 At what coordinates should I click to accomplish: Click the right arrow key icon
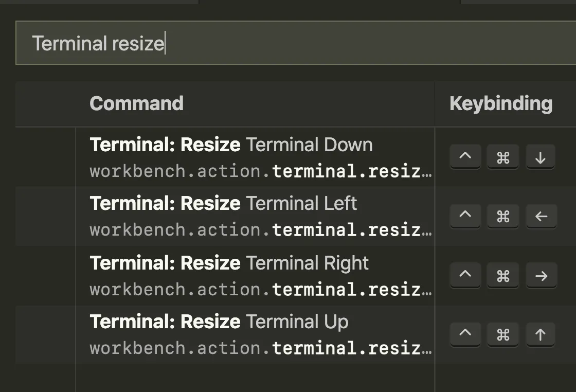(x=541, y=276)
